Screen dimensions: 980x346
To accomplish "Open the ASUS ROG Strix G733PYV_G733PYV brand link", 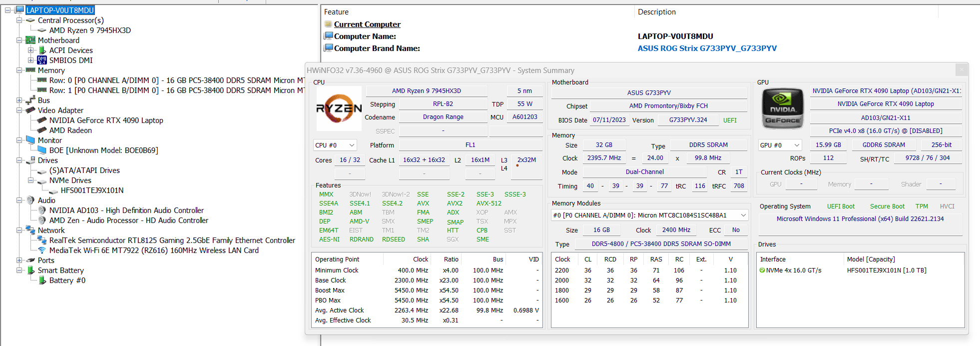I will 707,48.
